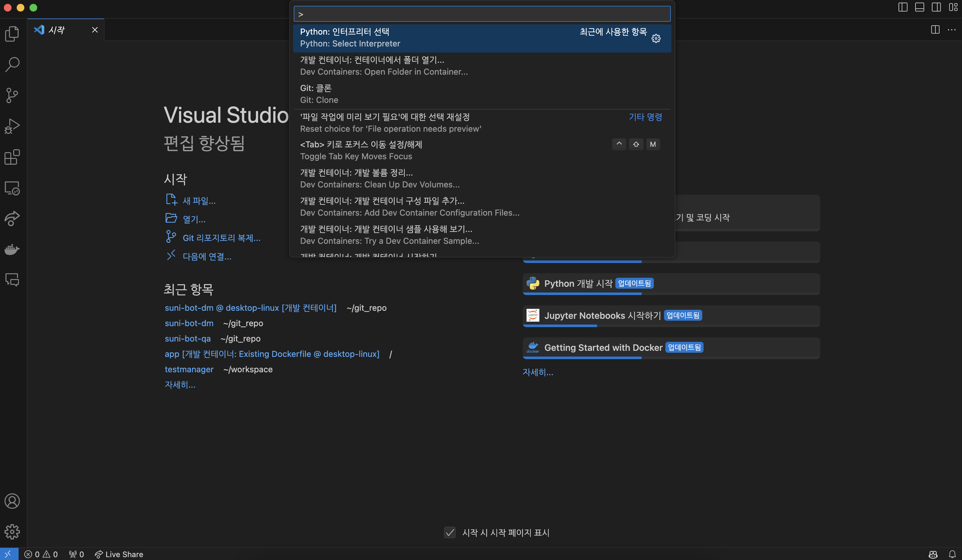962x560 pixels.
Task: Open the Search view icon
Action: tap(12, 64)
